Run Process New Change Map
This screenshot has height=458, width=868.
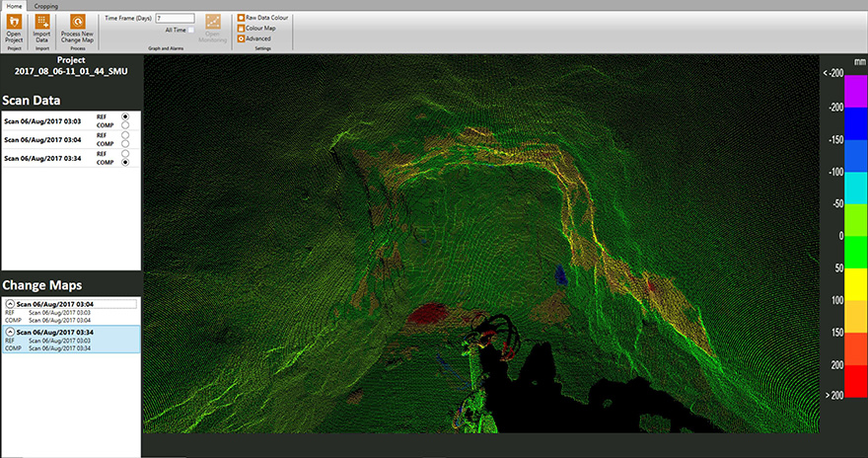point(78,22)
